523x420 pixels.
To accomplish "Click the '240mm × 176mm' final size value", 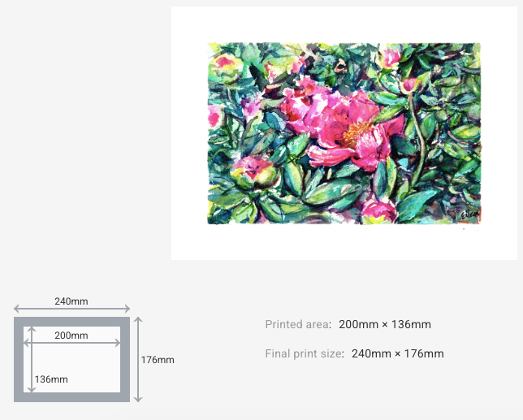I will point(398,353).
